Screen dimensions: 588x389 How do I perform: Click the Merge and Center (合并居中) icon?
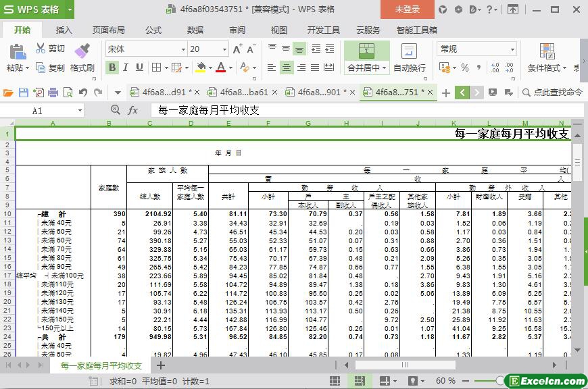(366, 51)
